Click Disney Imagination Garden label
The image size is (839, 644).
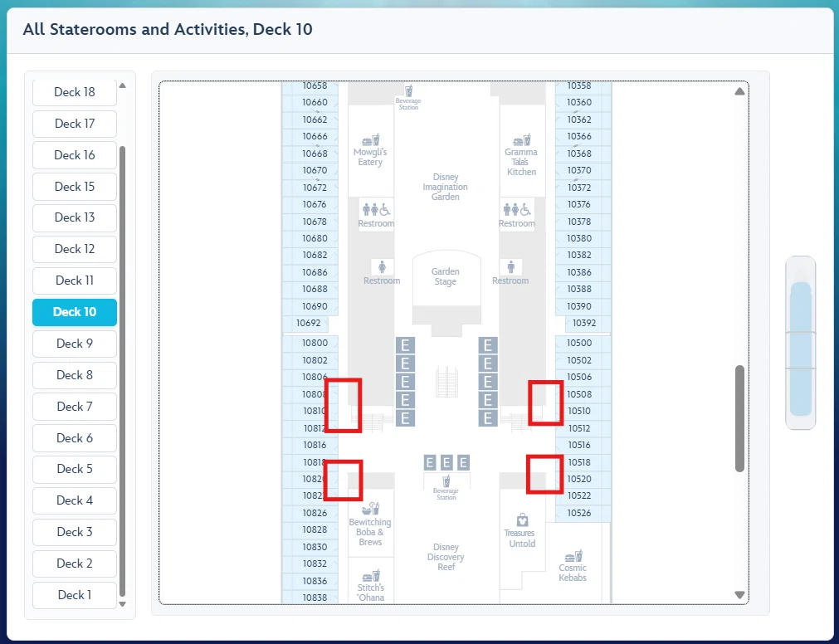(445, 187)
